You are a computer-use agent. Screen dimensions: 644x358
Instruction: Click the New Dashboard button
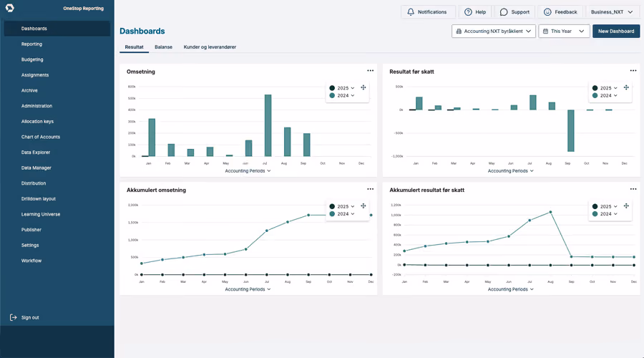(x=616, y=32)
